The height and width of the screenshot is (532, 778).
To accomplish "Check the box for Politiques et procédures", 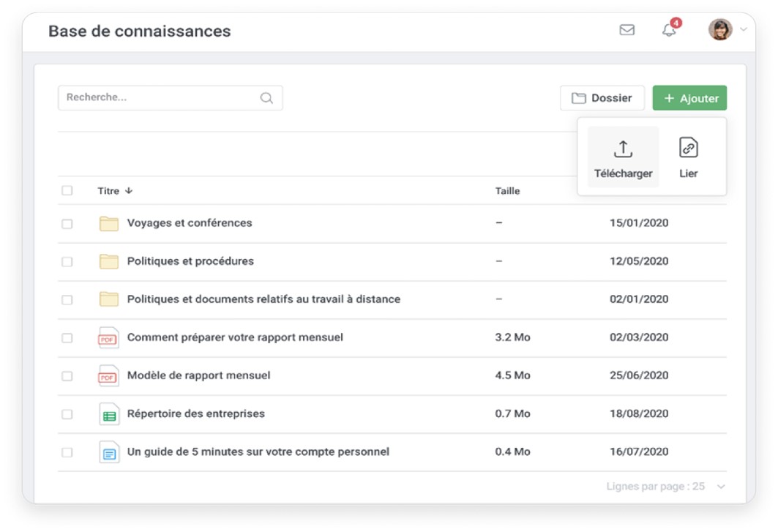I will click(x=67, y=261).
